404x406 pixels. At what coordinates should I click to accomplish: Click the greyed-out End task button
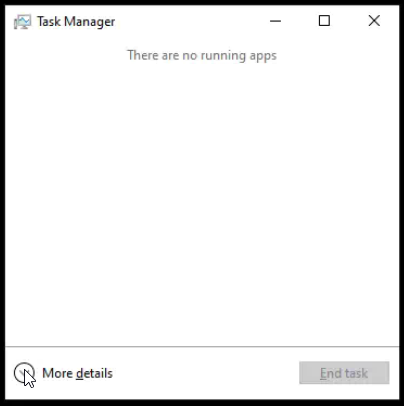[344, 373]
